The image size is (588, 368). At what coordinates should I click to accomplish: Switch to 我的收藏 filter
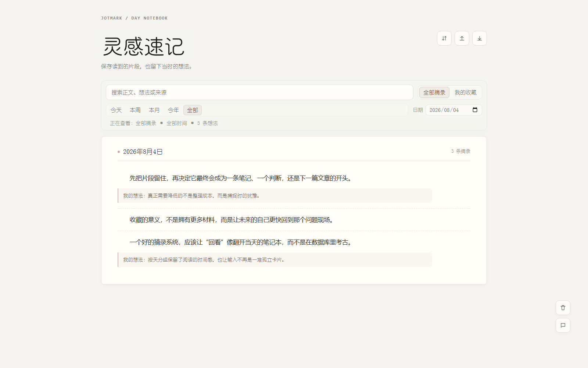tap(465, 92)
